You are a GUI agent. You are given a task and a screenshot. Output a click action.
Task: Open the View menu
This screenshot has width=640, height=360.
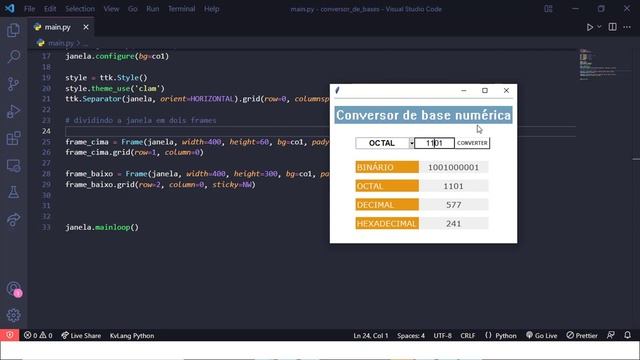click(x=111, y=9)
